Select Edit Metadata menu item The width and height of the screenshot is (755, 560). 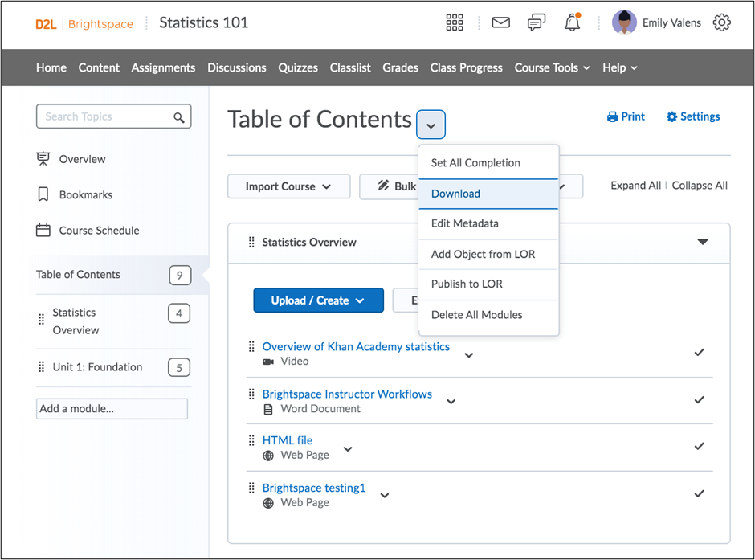(x=488, y=223)
